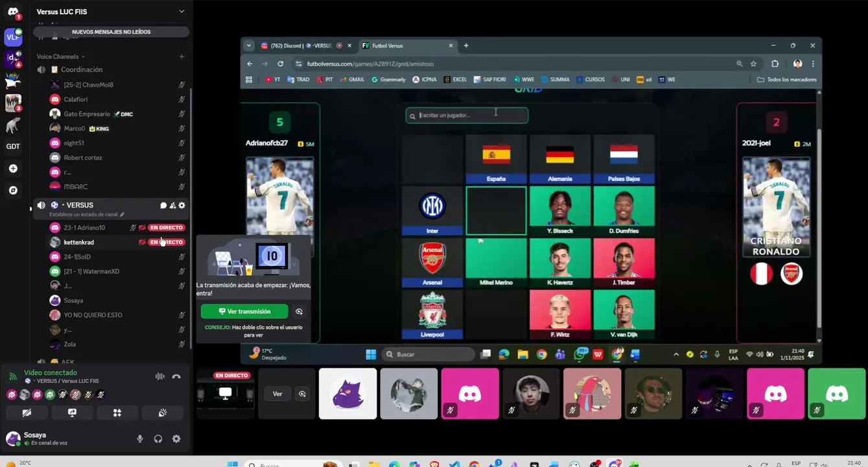Click the Ver button on stream tile
This screenshot has width=868, height=467.
277,394
